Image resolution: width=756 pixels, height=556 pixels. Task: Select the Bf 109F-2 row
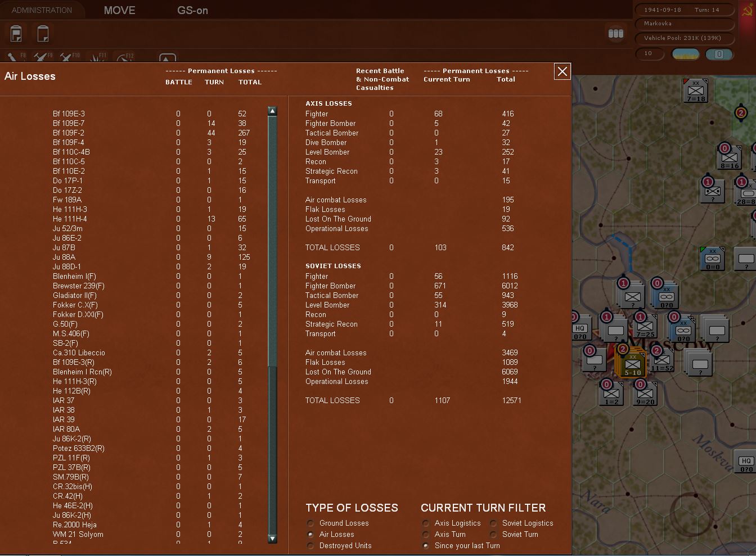(x=152, y=133)
